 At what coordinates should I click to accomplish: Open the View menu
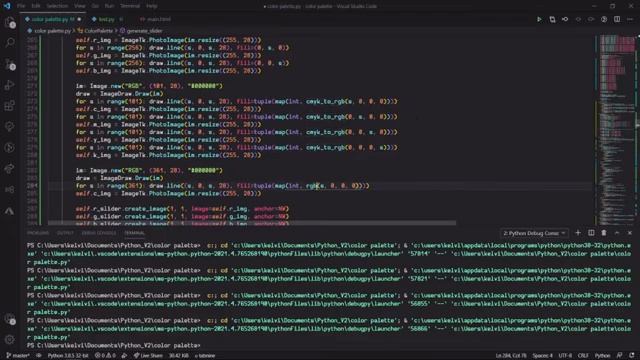coord(80,6)
